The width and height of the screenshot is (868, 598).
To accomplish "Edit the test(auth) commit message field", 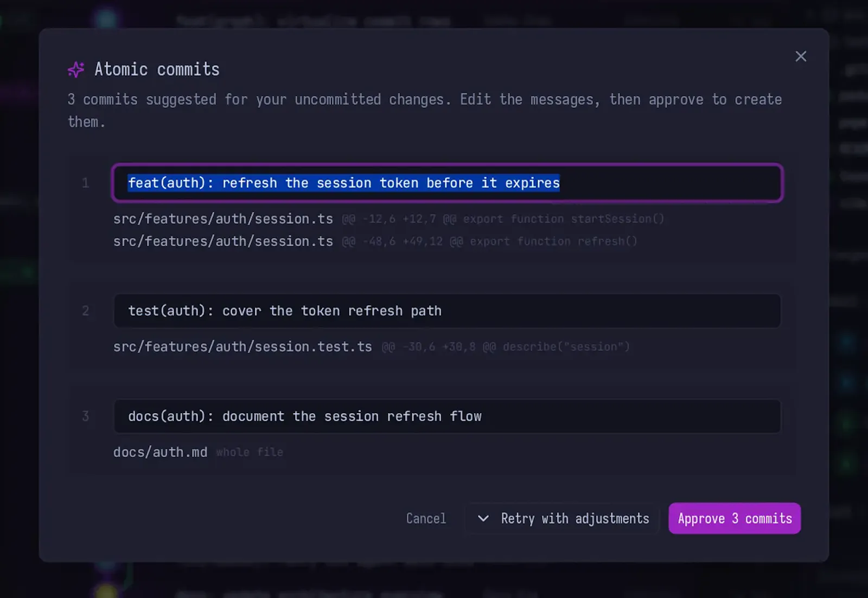I will pos(447,311).
